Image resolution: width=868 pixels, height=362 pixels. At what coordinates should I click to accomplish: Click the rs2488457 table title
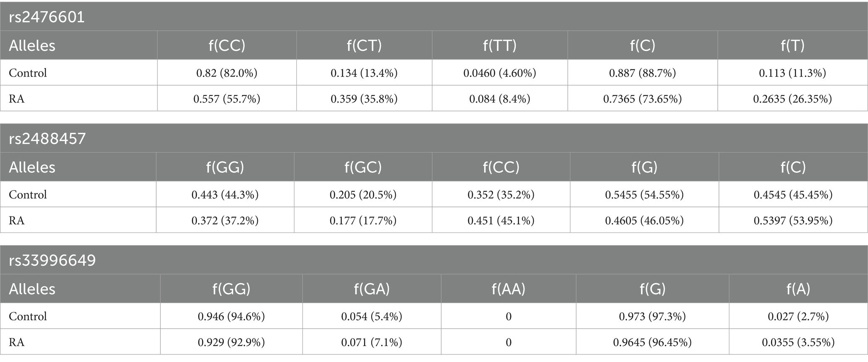tap(47, 139)
